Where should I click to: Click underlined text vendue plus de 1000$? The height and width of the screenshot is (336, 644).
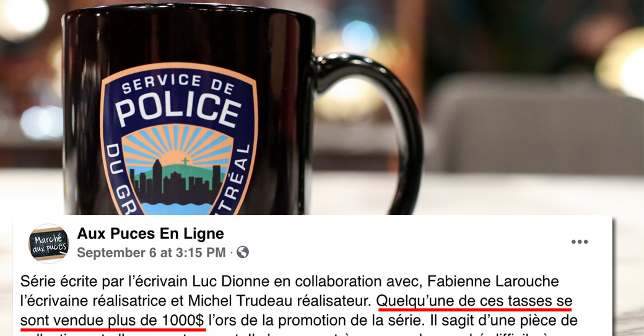(129, 320)
